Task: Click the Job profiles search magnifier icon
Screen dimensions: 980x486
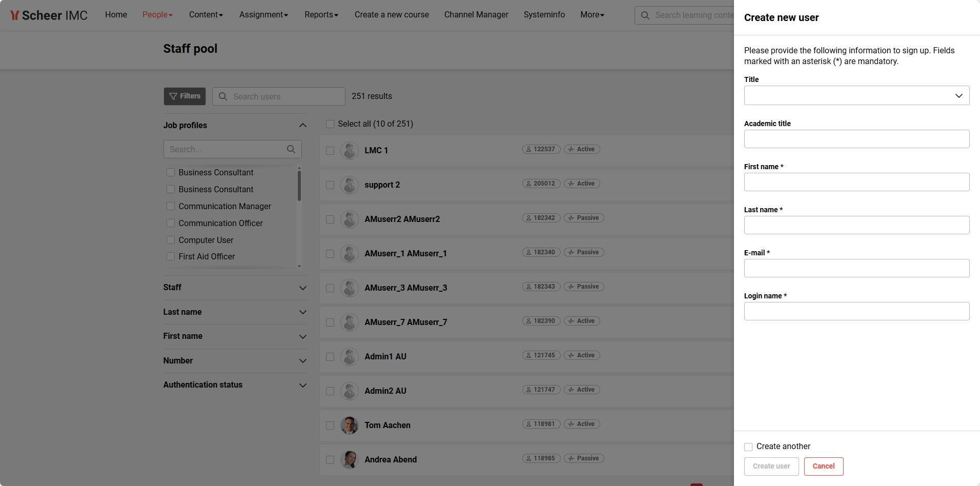Action: 291,149
